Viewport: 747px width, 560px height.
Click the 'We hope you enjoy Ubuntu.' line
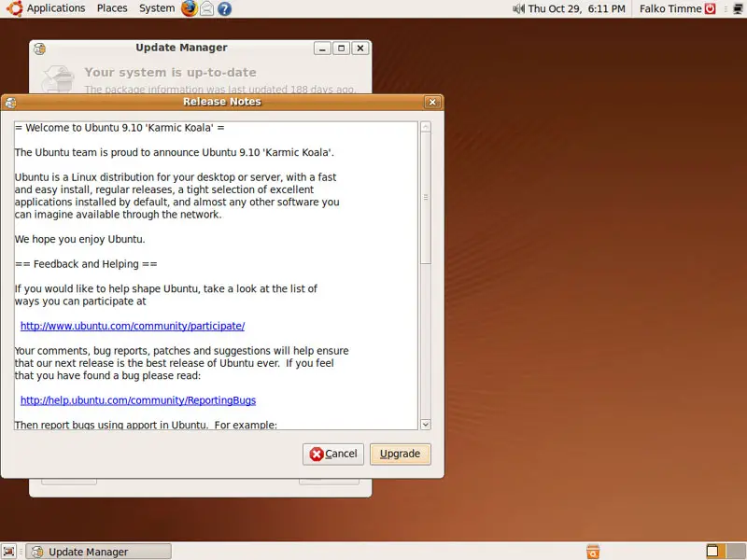(79, 239)
